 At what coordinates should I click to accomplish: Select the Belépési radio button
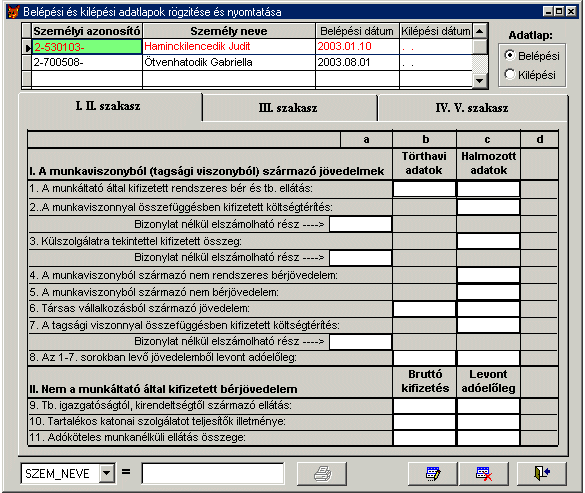(x=509, y=55)
